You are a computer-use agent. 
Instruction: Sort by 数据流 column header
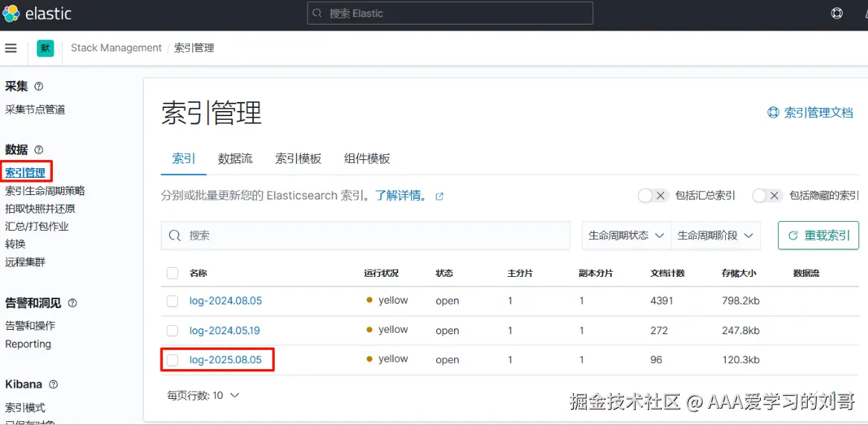click(x=806, y=273)
